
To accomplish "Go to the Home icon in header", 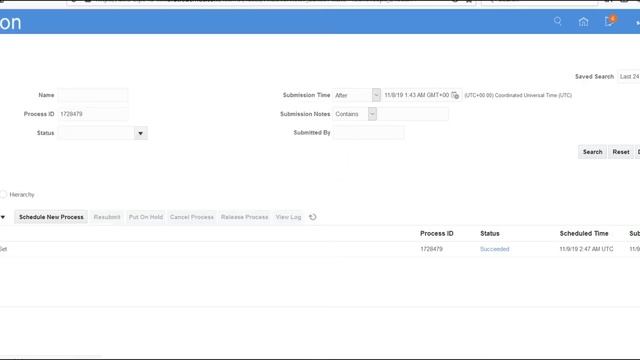I will [x=583, y=22].
